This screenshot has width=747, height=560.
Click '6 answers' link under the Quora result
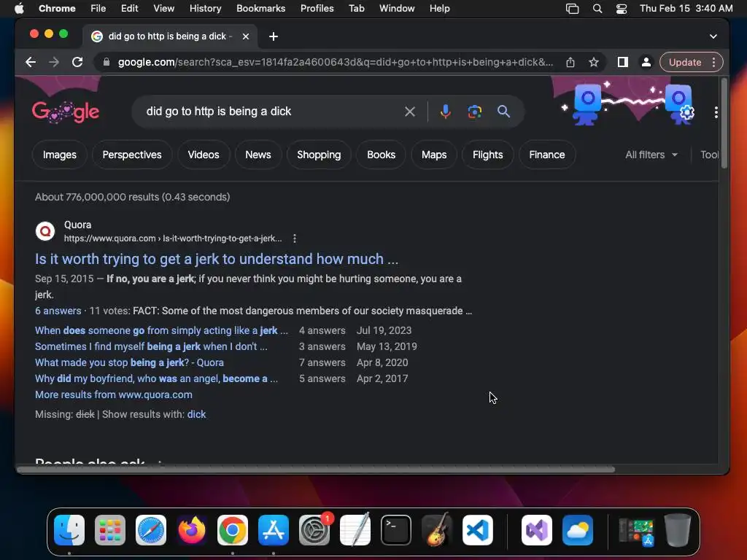(58, 311)
